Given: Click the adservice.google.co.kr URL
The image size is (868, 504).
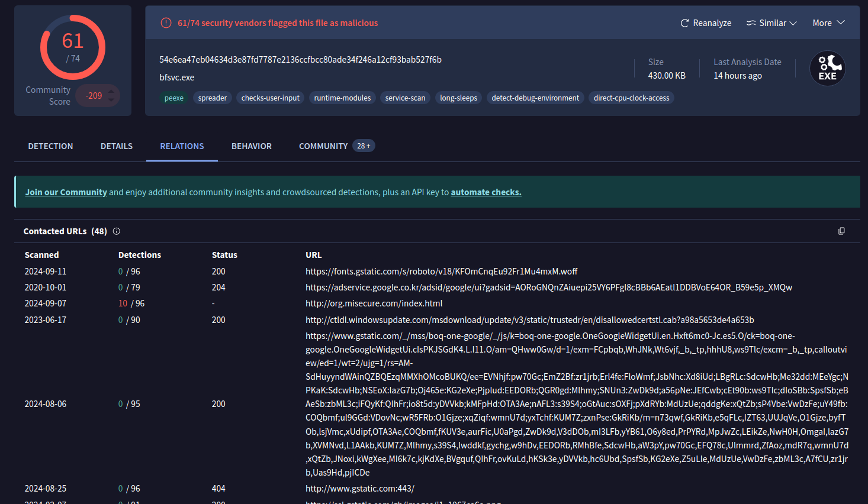Looking at the screenshot, I should click(549, 287).
